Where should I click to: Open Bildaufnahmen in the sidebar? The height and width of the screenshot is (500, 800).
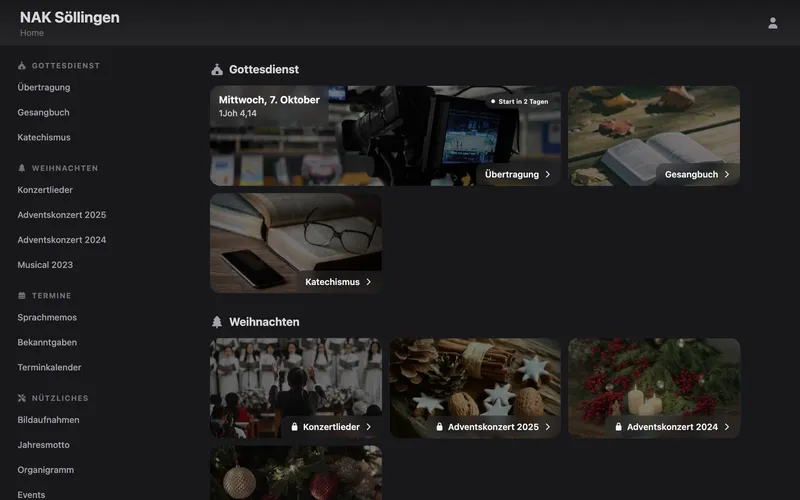[48, 420]
